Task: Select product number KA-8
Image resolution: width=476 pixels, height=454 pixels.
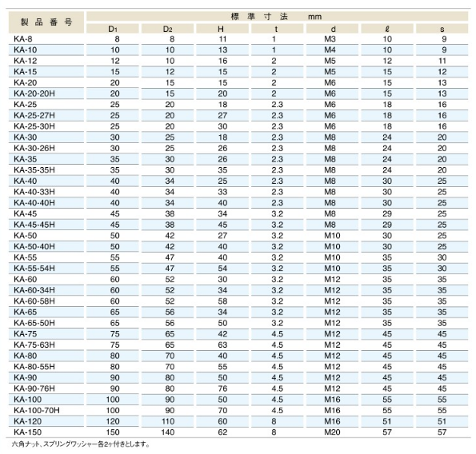Action: (x=22, y=39)
